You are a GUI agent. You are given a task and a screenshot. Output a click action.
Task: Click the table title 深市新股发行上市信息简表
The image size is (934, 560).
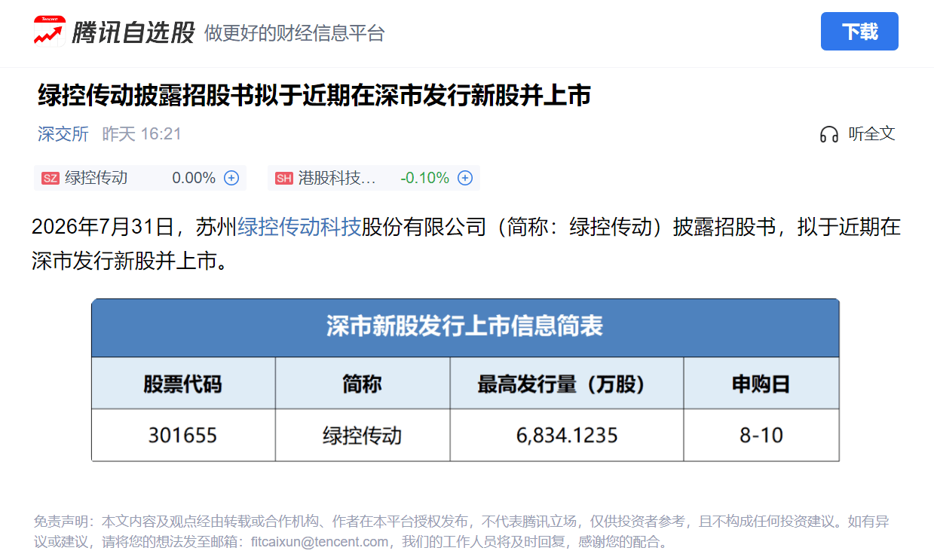[465, 326]
